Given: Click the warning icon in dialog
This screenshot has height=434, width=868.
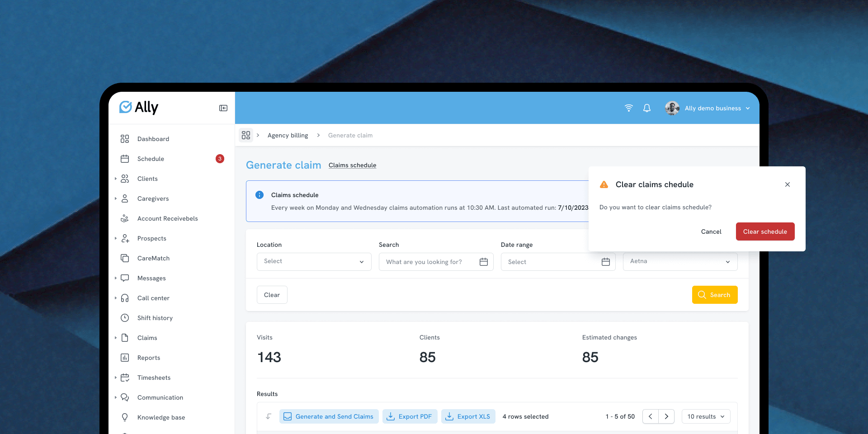Looking at the screenshot, I should pos(604,184).
